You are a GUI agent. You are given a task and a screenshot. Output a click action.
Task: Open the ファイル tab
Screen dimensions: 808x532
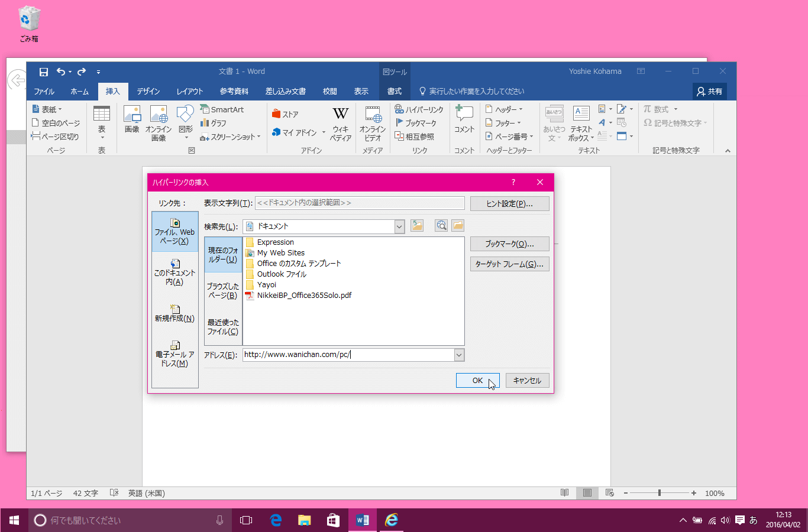point(44,91)
